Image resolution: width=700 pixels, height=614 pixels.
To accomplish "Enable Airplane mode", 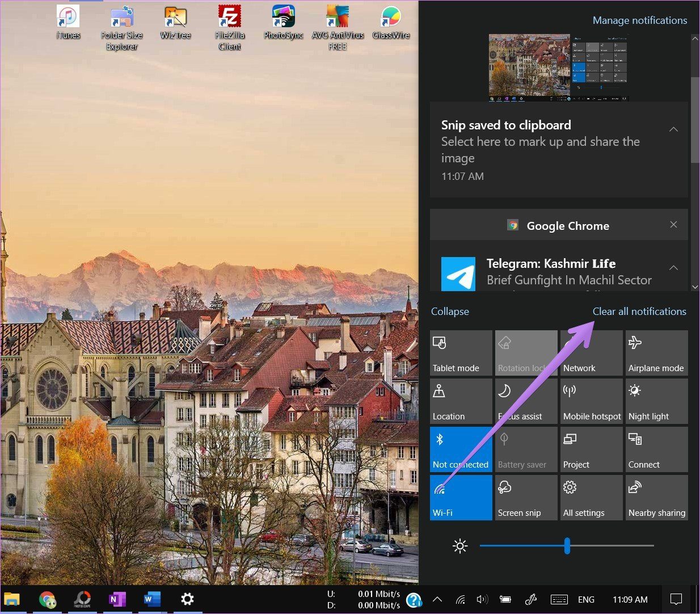I will pyautogui.click(x=656, y=353).
